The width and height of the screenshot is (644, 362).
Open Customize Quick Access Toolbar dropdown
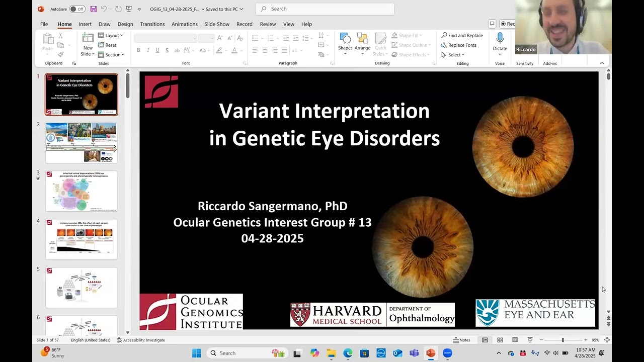[139, 9]
